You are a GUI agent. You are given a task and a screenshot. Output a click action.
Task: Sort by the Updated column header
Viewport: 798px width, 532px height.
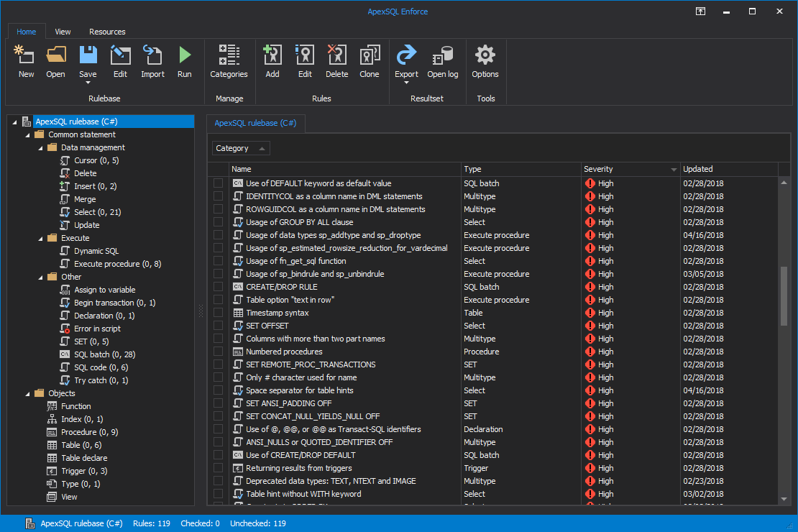tap(729, 169)
